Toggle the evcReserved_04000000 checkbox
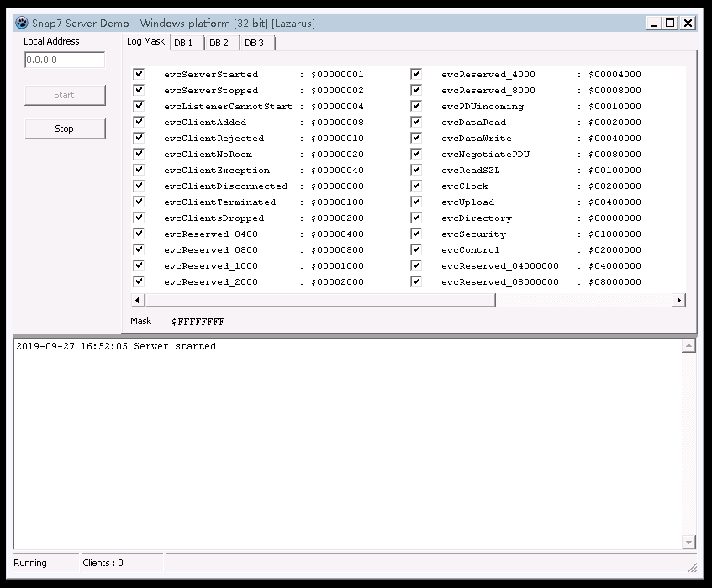Viewport: 712px width, 588px height. click(x=416, y=265)
